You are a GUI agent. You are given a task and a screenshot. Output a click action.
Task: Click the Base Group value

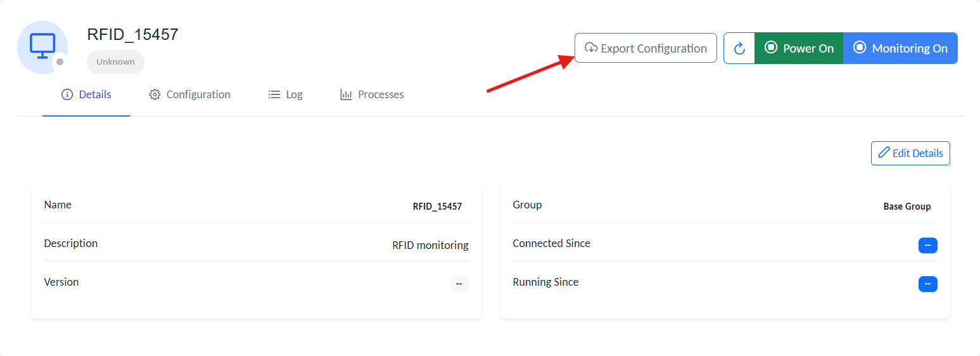point(907,207)
